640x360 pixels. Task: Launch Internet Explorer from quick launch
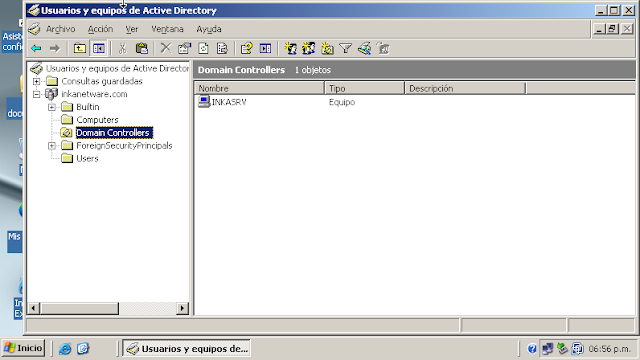(x=64, y=349)
